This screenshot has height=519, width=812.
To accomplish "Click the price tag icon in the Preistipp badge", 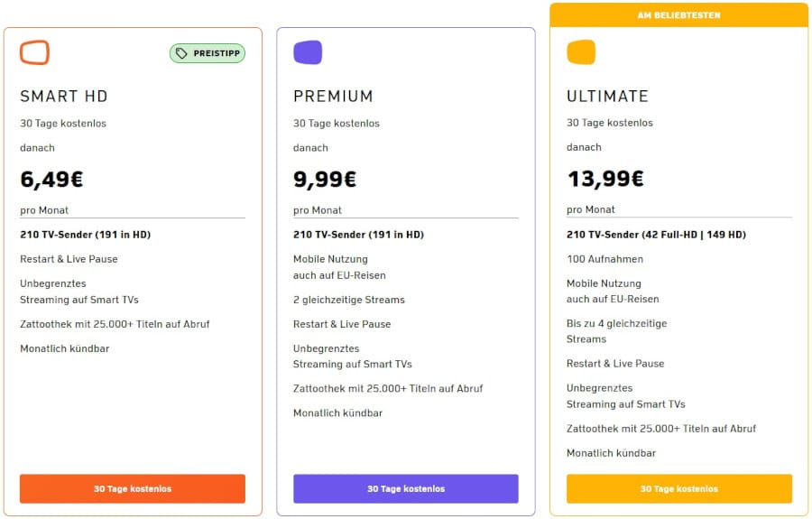I will coord(181,53).
